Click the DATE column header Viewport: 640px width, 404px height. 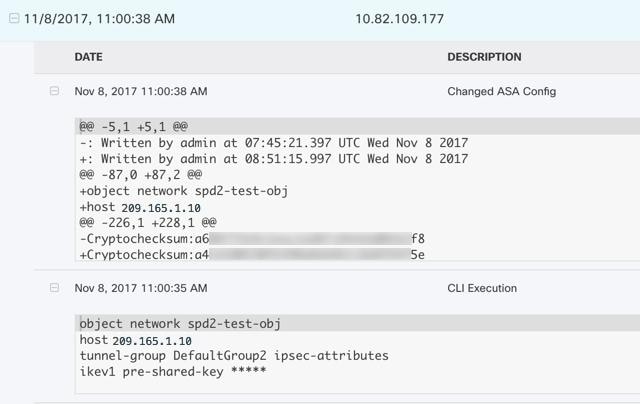(x=89, y=57)
